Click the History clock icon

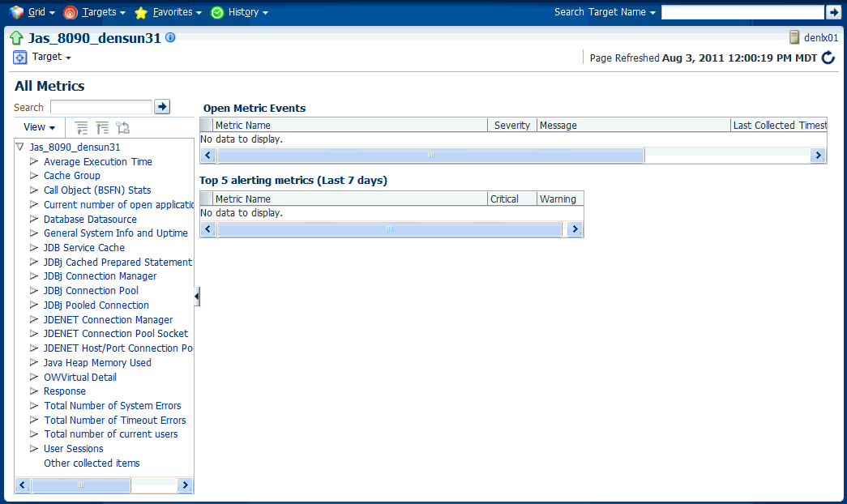click(217, 12)
